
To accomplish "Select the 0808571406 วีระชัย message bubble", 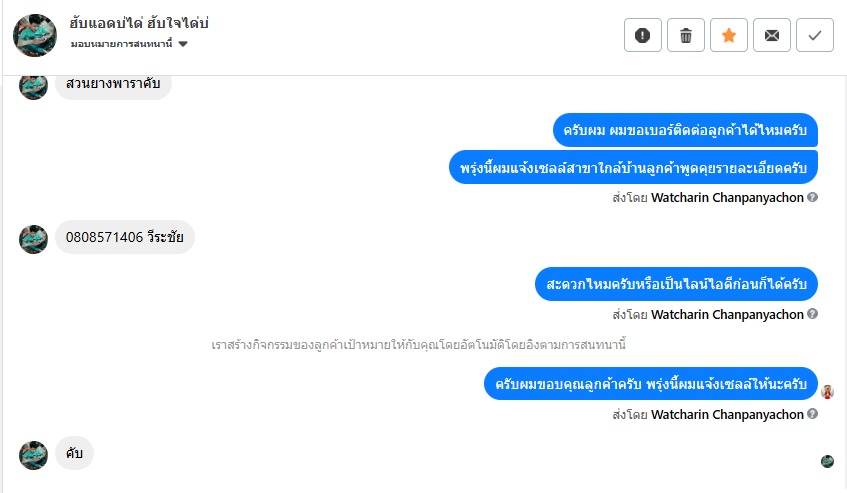I will (x=124, y=238).
